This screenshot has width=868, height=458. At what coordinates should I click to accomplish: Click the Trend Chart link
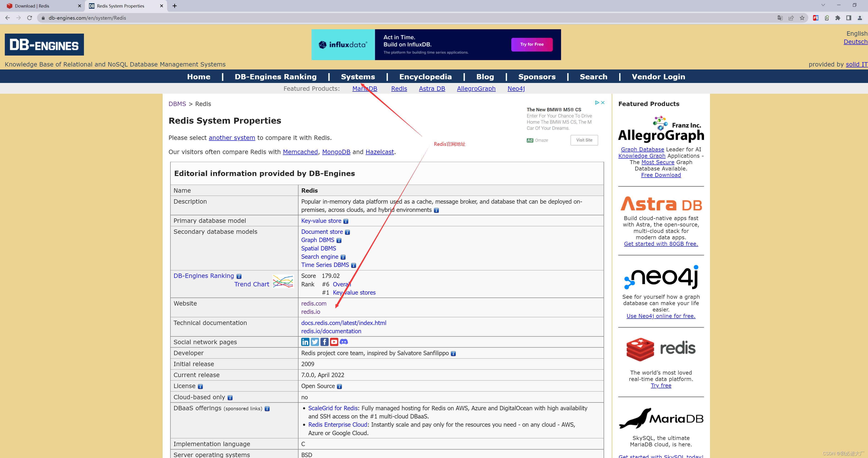(x=252, y=284)
